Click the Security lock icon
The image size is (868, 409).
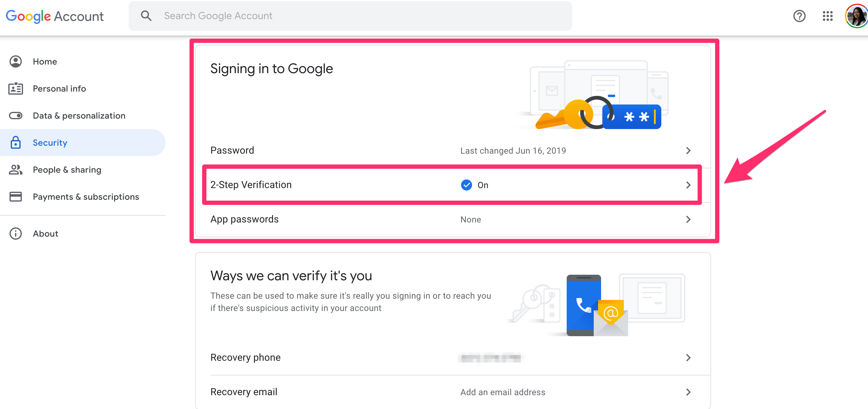click(15, 143)
